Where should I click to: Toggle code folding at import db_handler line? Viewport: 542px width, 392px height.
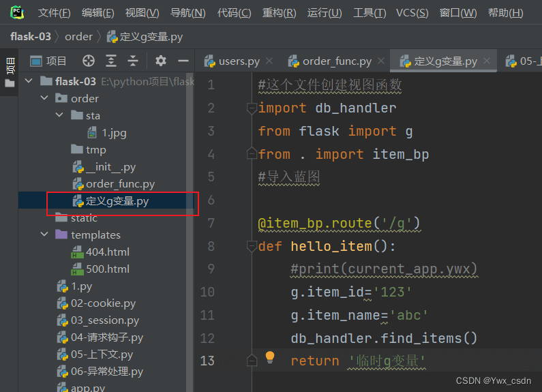(251, 108)
